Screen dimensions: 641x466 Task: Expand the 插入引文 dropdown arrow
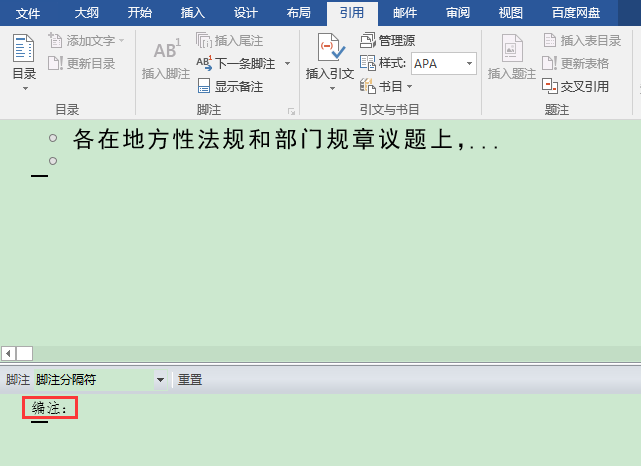click(332, 88)
